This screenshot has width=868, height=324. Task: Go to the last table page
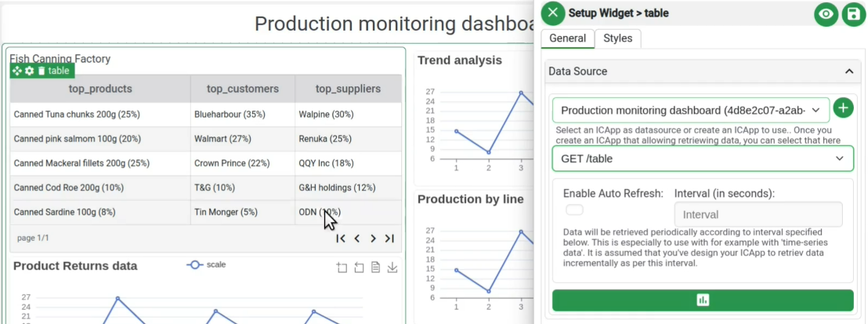[x=389, y=238]
